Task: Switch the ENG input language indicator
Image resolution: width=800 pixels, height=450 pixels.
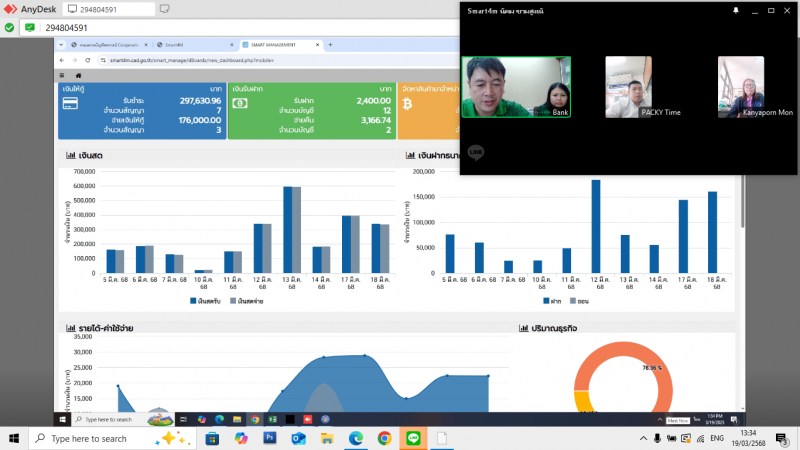Action: coord(717,438)
